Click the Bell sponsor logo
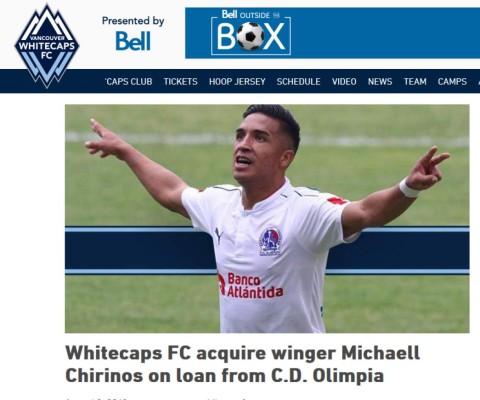This screenshot has width=480, height=400. tap(133, 41)
